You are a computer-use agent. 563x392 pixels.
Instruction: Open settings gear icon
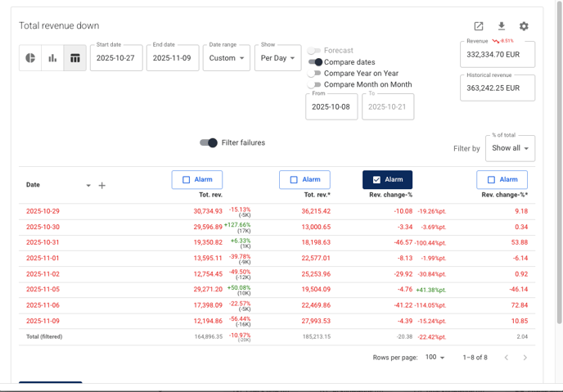(524, 26)
